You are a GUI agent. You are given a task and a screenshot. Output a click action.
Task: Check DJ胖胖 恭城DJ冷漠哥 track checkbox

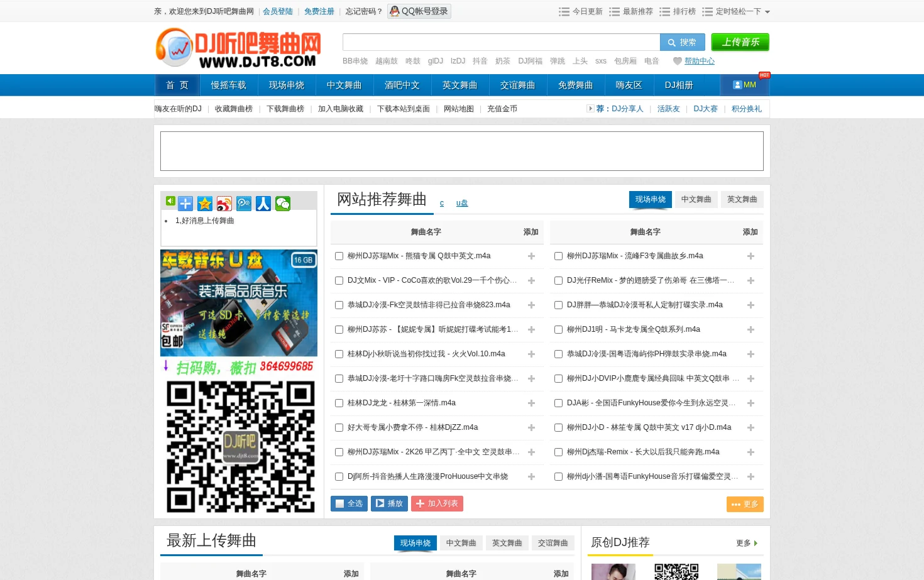pyautogui.click(x=558, y=305)
